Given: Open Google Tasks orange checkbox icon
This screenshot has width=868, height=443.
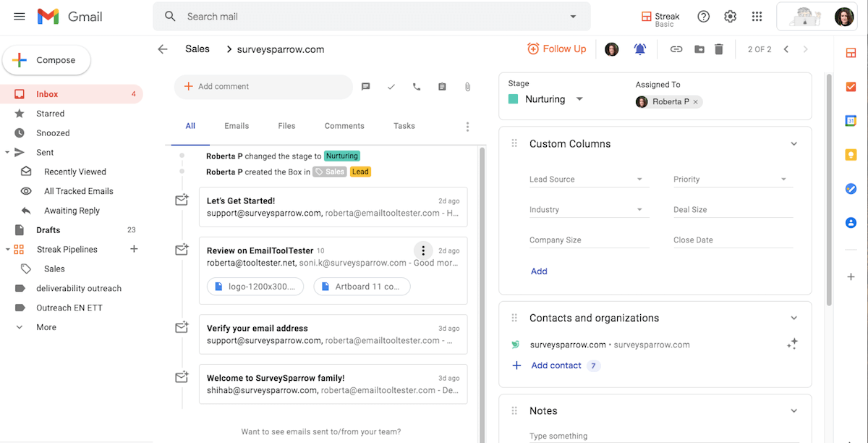Looking at the screenshot, I should point(851,87).
